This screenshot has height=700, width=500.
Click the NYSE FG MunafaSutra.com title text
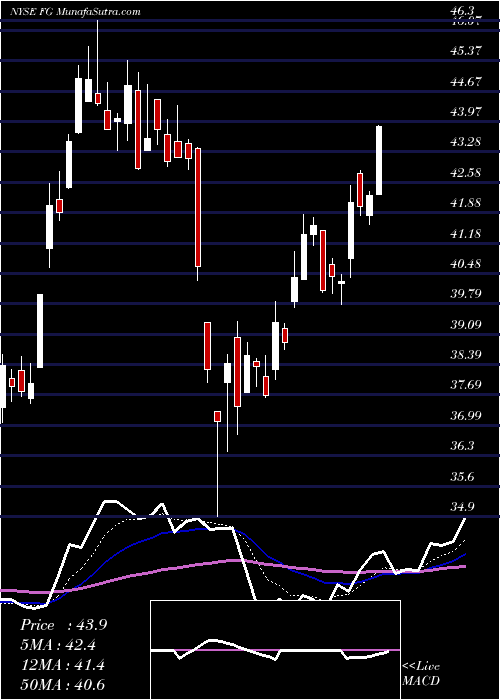tap(75, 12)
